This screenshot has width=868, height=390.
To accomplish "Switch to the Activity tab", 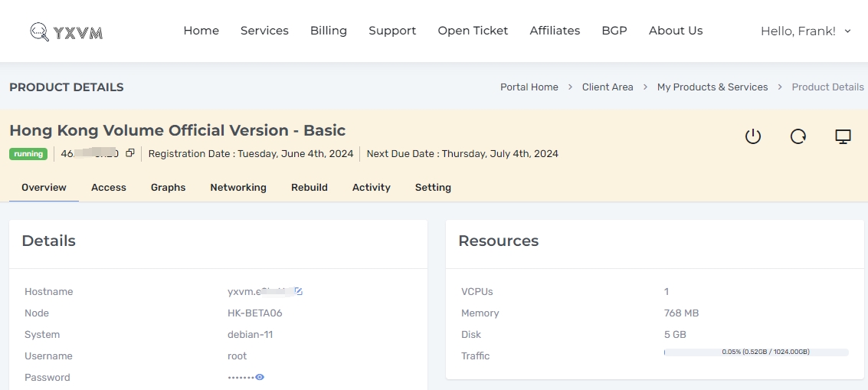I will [x=372, y=187].
